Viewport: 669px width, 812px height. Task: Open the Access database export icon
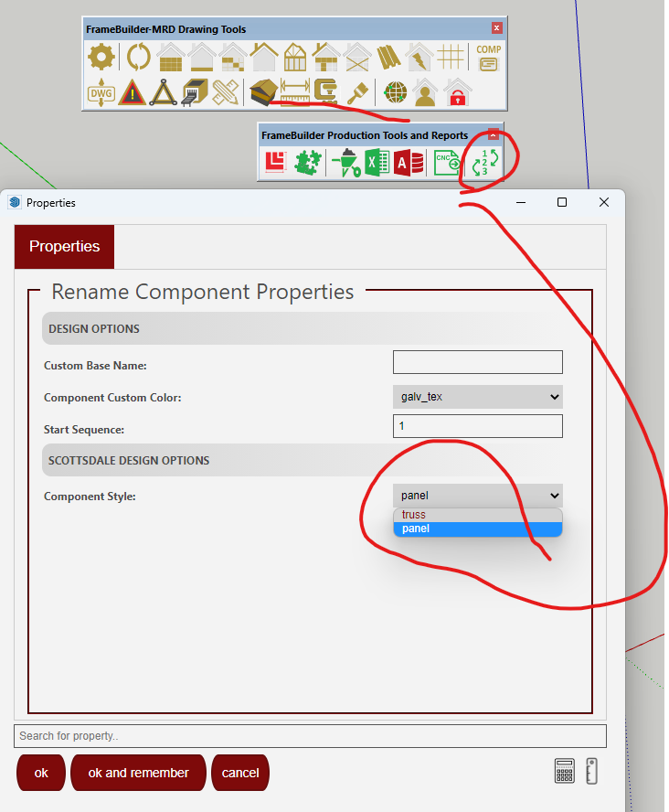(409, 164)
